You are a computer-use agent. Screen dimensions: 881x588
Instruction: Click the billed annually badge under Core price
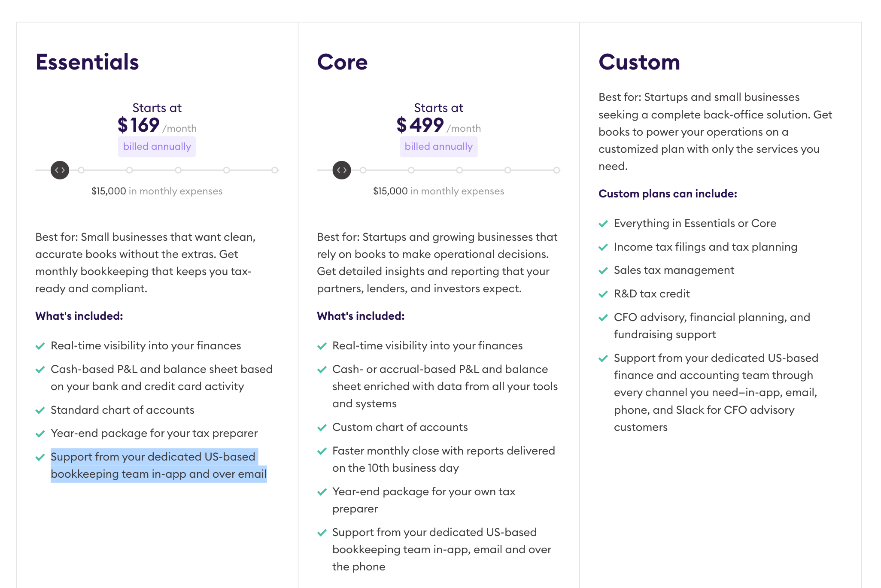[438, 147]
